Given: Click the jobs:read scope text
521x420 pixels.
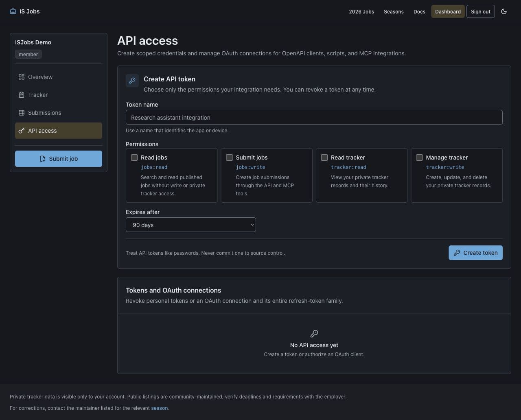Looking at the screenshot, I should (x=154, y=167).
